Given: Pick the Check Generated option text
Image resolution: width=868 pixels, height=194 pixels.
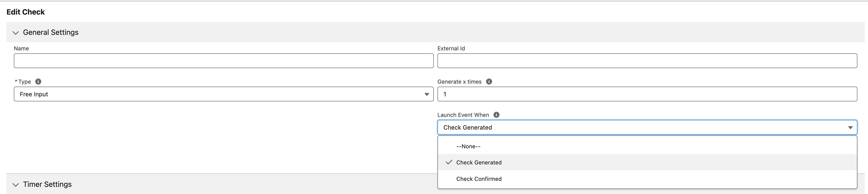Looking at the screenshot, I should tap(479, 163).
